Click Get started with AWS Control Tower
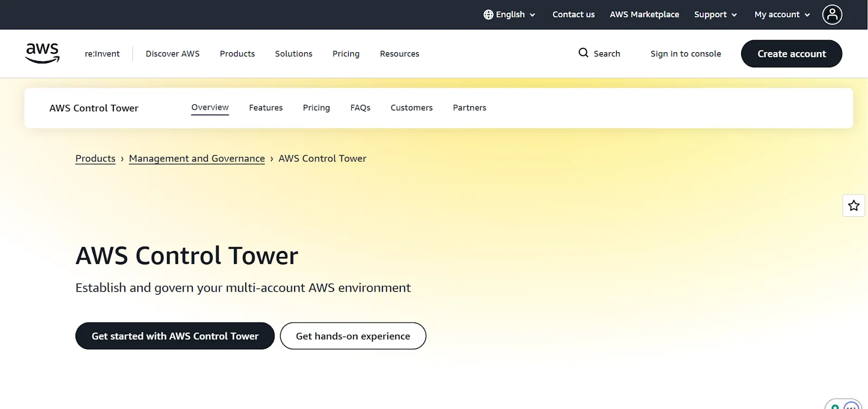Screen dimensions: 868x409 [x=175, y=336]
